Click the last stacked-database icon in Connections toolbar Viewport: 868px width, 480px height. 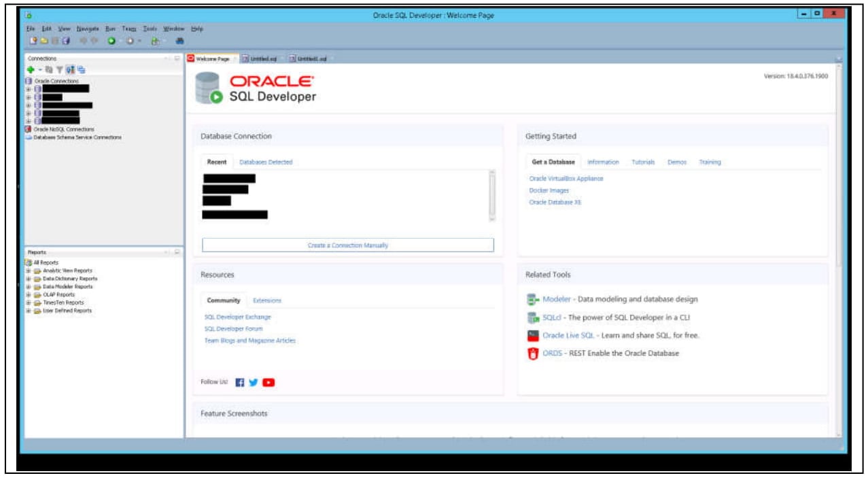coord(82,69)
